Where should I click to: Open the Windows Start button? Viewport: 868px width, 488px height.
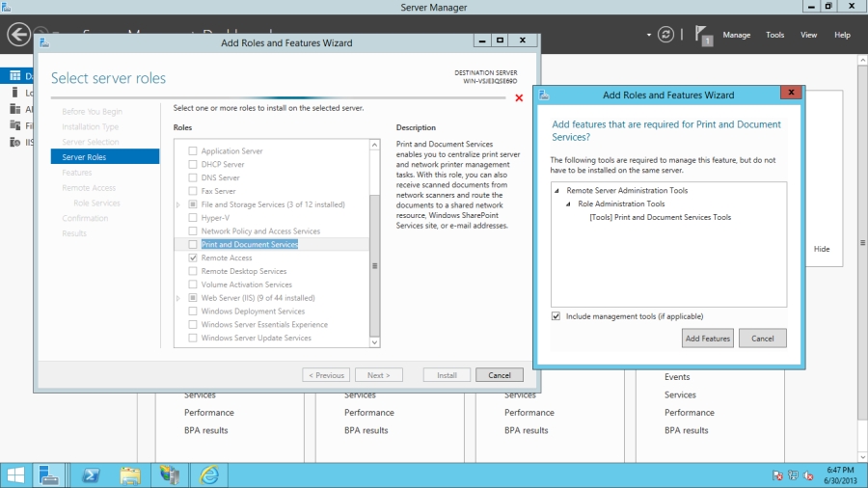coord(15,475)
